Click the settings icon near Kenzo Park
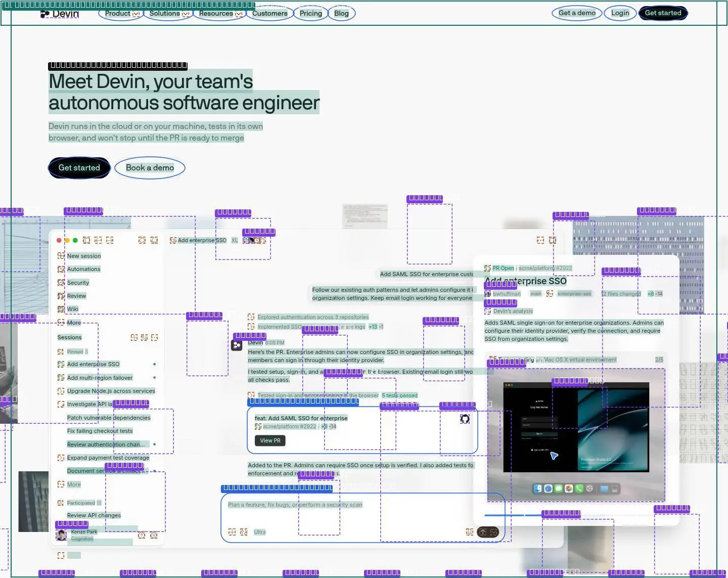 154,535
